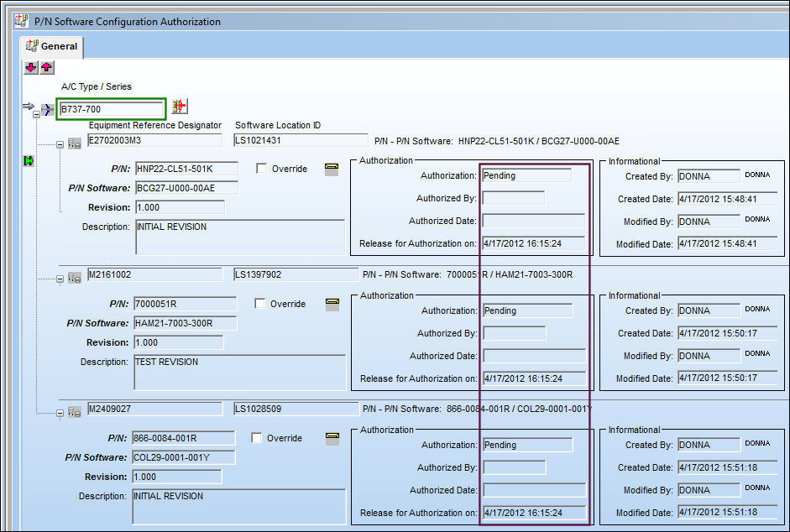Viewport: 790px width, 532px height.
Task: Click the airplane node icon left of B737-700
Action: 47,109
